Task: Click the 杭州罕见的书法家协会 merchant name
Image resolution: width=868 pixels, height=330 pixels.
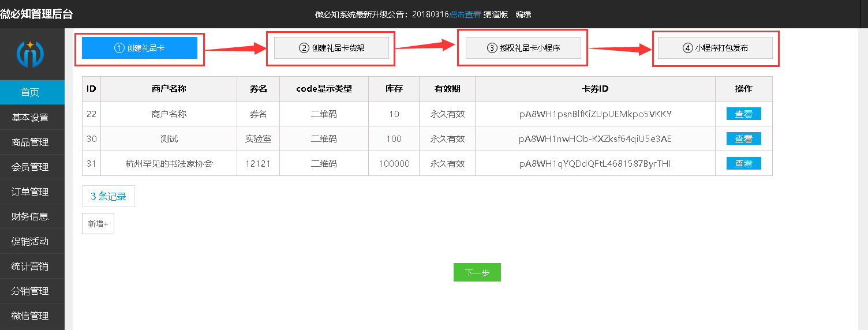Action: (169, 164)
